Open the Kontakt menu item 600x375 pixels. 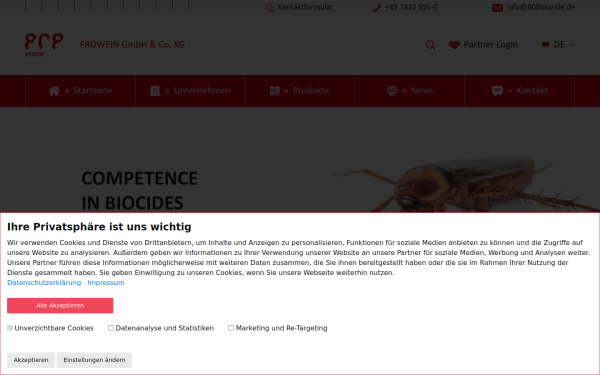[x=519, y=91]
